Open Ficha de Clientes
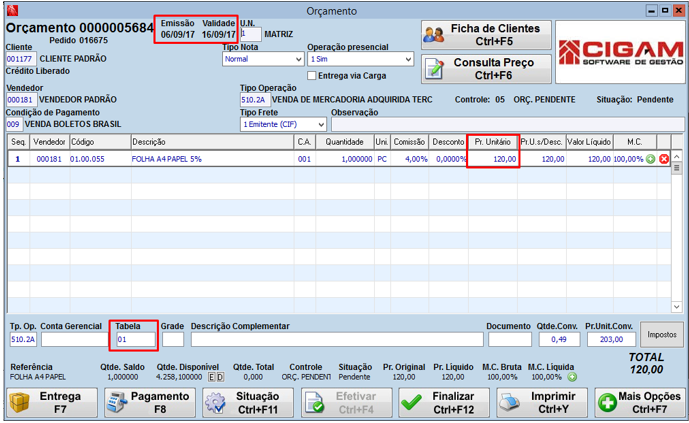Image resolution: width=689 pixels, height=423 pixels. (x=486, y=35)
